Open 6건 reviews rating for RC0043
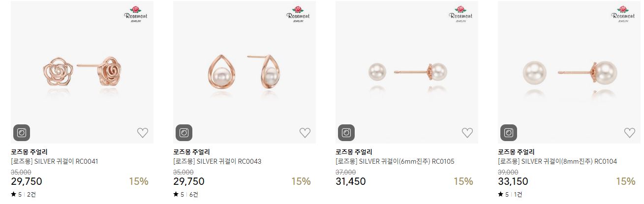This screenshot has height=204, width=644. click(185, 194)
